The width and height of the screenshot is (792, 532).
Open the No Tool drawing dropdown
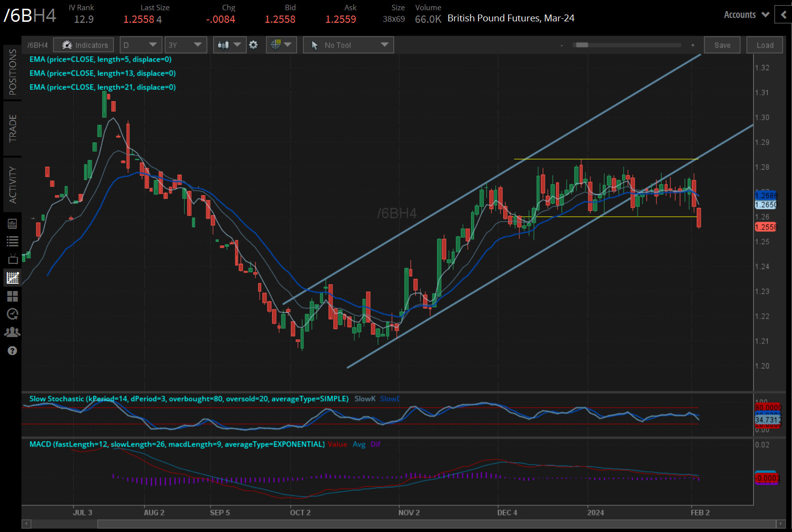348,45
